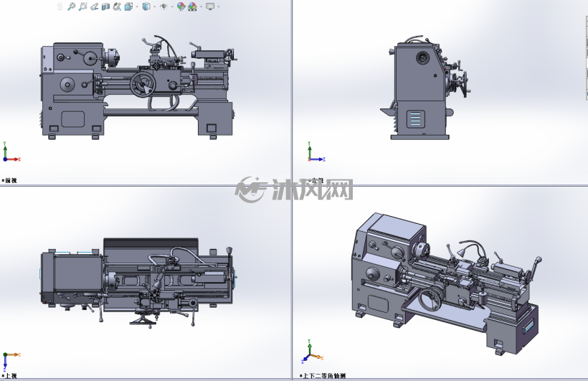This screenshot has height=381, width=588.
Task: Open the View Settings dropdown arrow
Action: point(219,6)
